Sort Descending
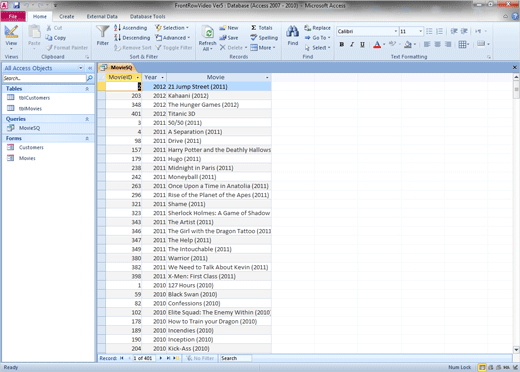 (x=132, y=38)
